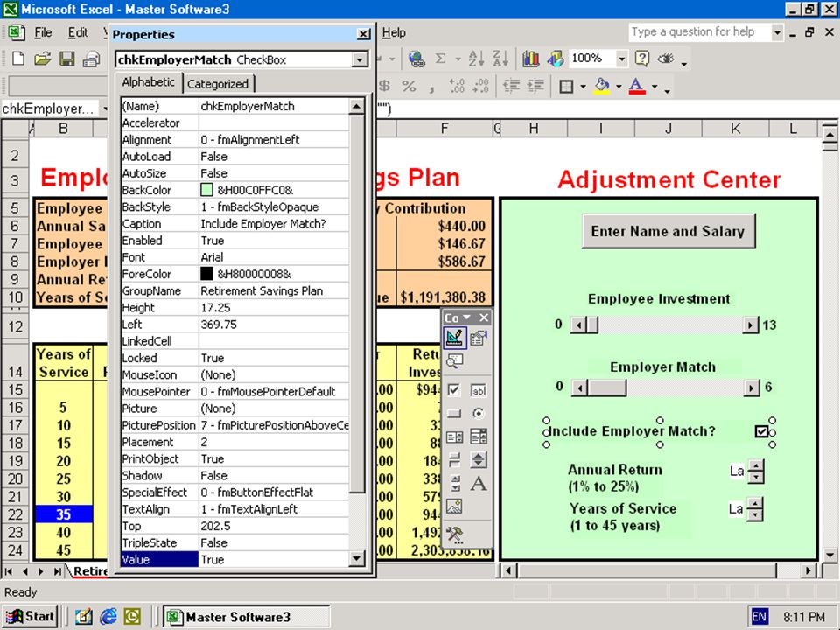
Task: Open the Borders dropdown arrow
Action: (x=583, y=87)
